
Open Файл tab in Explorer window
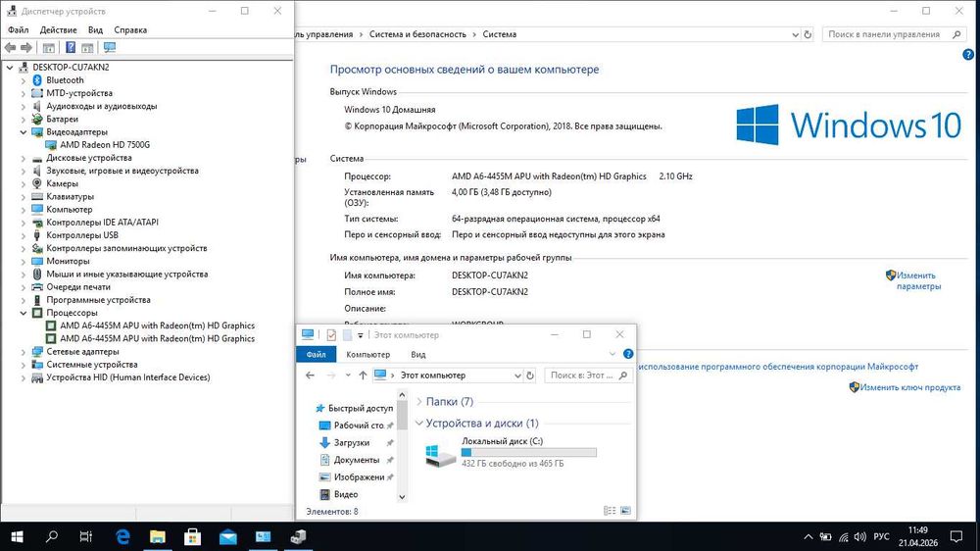coord(316,354)
